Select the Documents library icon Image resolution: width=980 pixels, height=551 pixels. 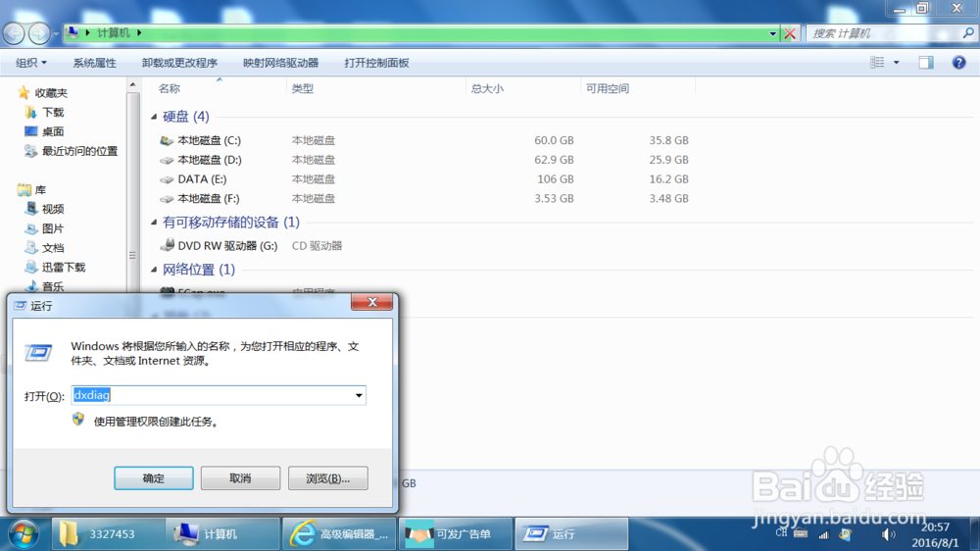[30, 248]
